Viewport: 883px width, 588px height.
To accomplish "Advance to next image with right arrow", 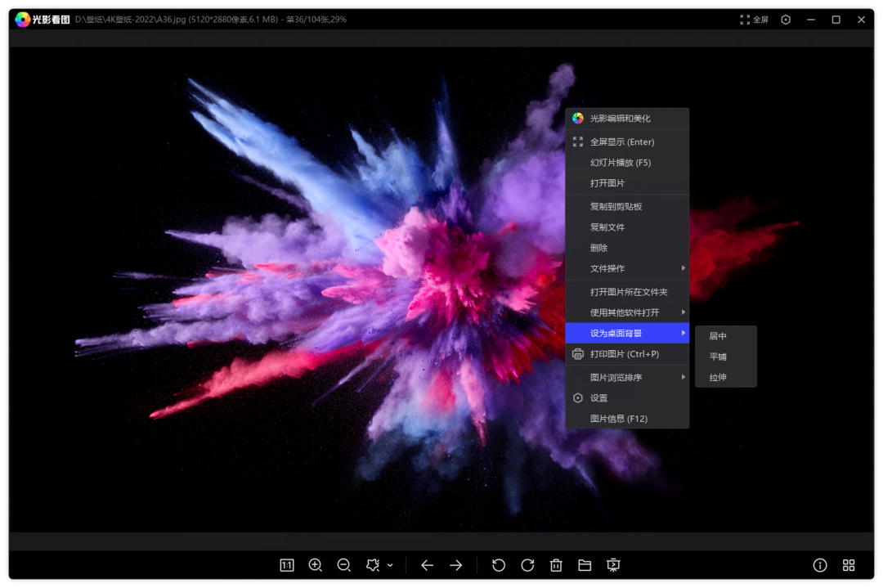I will tap(456, 565).
